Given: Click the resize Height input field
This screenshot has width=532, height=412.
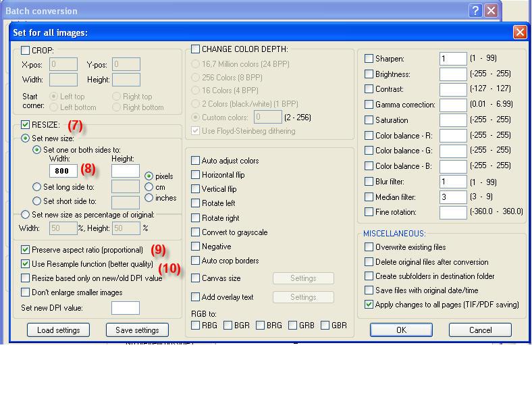Looking at the screenshot, I should click(125, 171).
